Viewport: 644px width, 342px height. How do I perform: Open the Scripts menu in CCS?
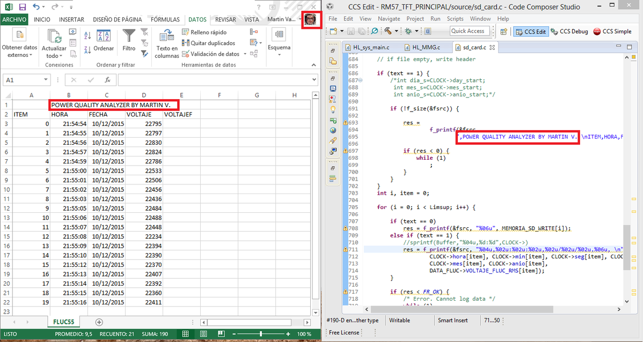pyautogui.click(x=455, y=19)
